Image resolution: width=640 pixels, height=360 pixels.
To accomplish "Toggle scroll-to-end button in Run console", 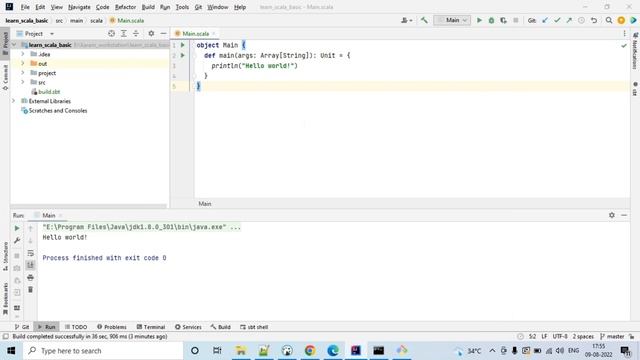I will [x=30, y=265].
